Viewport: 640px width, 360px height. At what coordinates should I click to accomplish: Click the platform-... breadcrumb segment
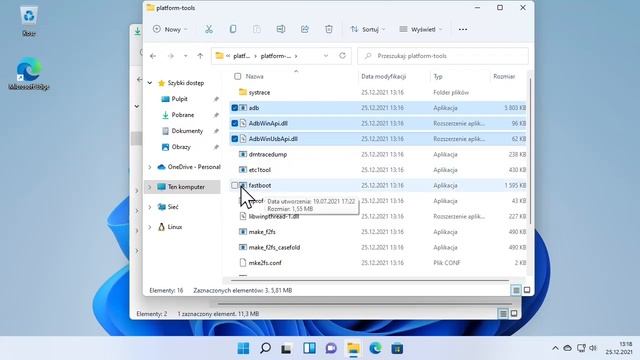[x=276, y=56]
